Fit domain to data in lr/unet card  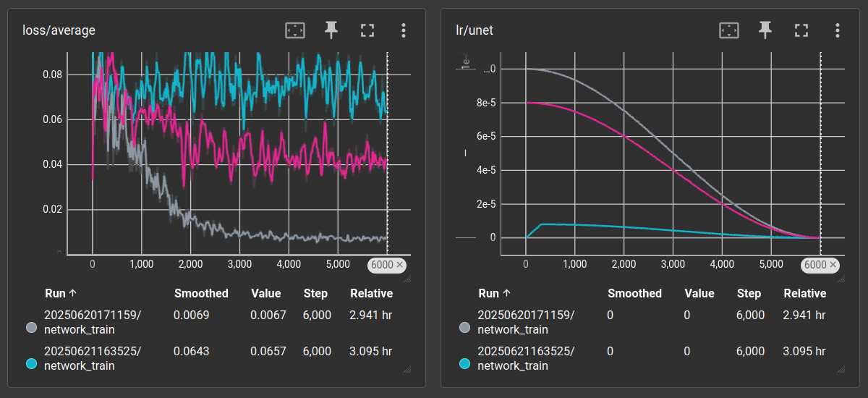pos(729,30)
